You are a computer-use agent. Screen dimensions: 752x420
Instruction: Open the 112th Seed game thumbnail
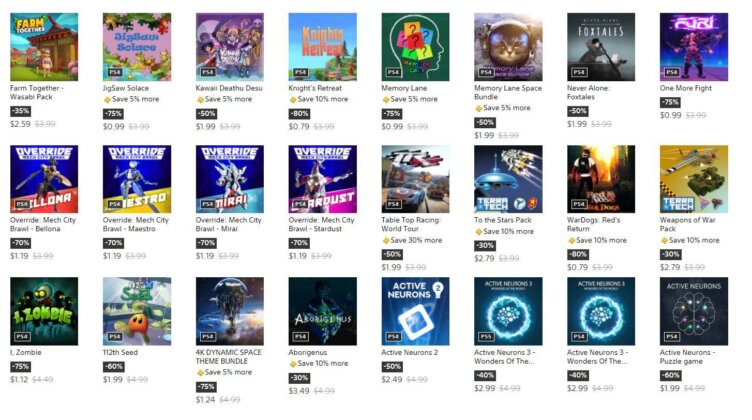(137, 311)
